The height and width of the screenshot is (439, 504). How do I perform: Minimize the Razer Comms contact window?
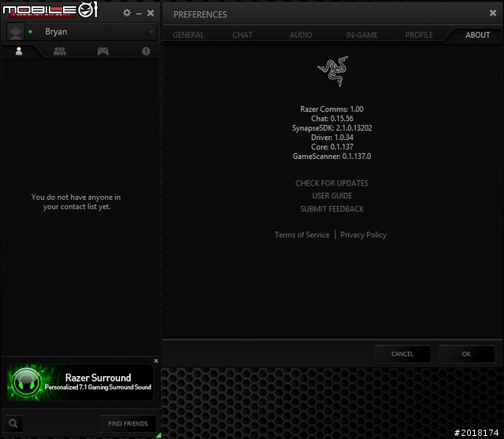tap(139, 14)
